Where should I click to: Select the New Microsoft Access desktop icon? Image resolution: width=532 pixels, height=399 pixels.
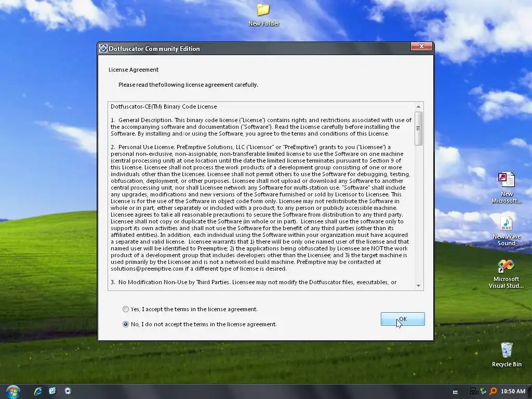(506, 187)
